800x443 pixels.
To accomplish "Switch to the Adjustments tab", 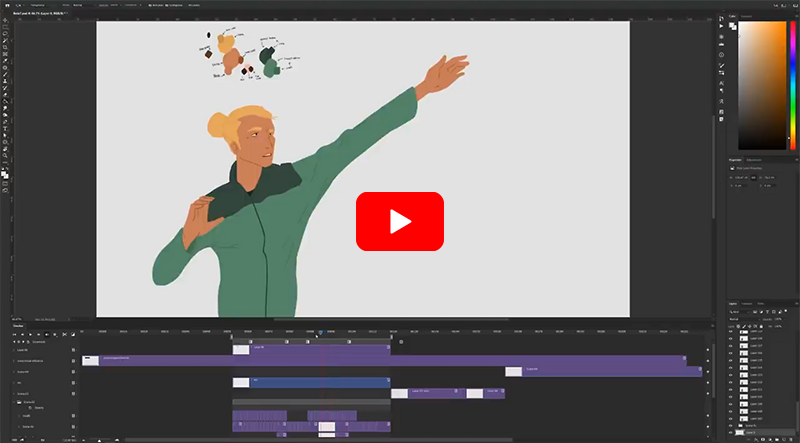I will click(x=754, y=160).
